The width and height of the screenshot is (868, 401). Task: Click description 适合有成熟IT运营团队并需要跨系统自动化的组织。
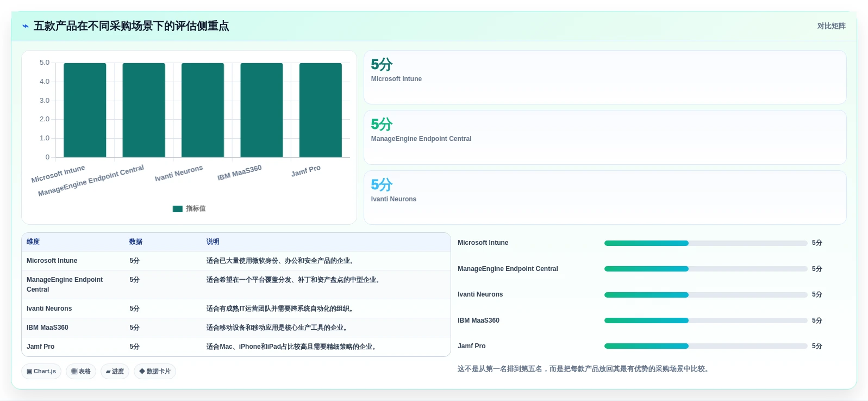pyautogui.click(x=281, y=309)
